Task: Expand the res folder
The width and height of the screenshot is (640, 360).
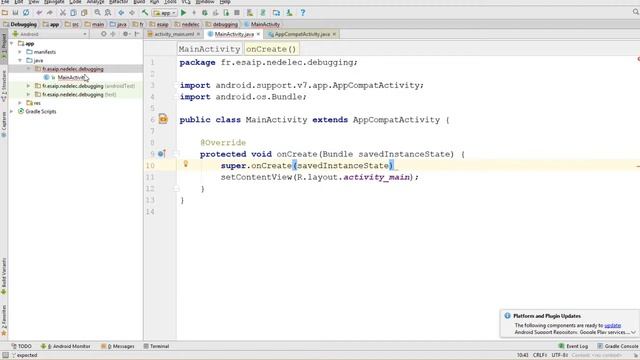Action: pos(20,103)
